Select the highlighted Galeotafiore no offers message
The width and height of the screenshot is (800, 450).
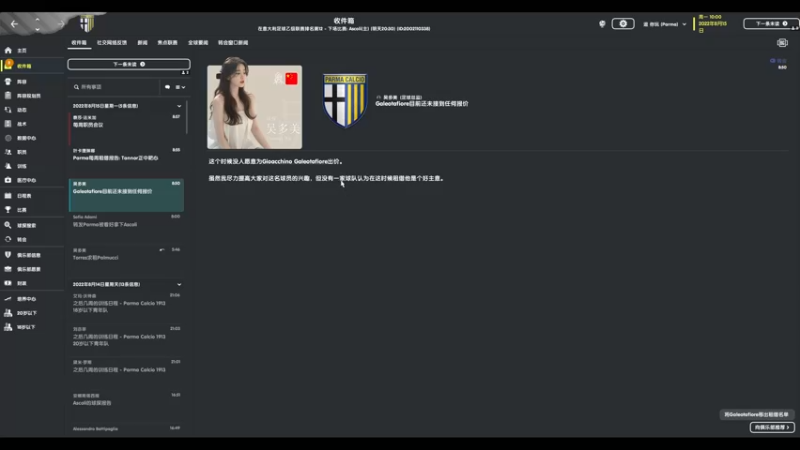click(127, 195)
